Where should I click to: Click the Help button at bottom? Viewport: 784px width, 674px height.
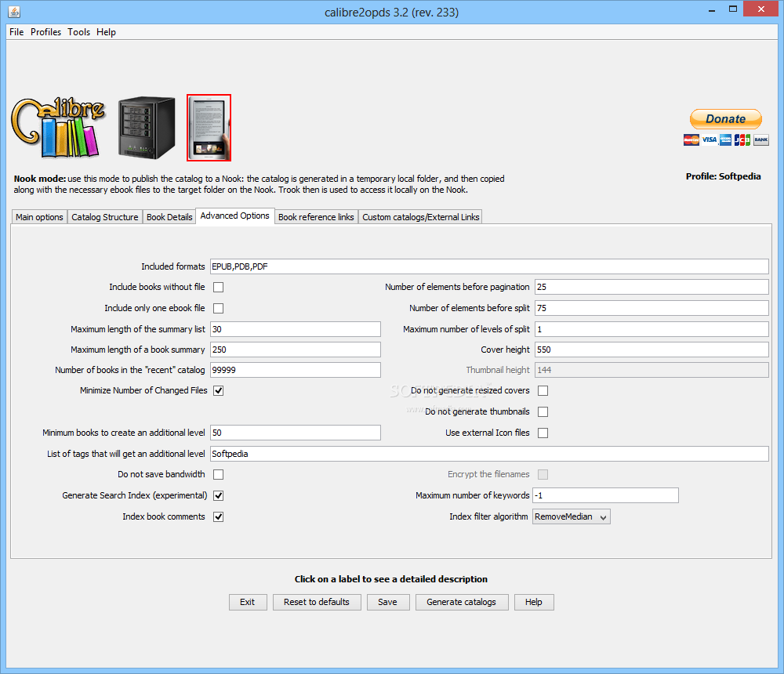533,602
